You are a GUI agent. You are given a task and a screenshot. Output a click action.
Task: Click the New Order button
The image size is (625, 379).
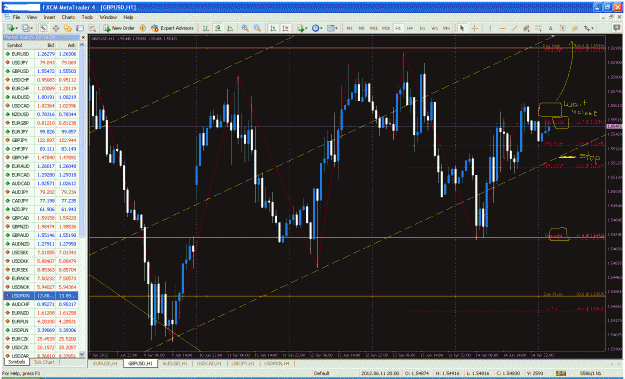click(x=119, y=28)
